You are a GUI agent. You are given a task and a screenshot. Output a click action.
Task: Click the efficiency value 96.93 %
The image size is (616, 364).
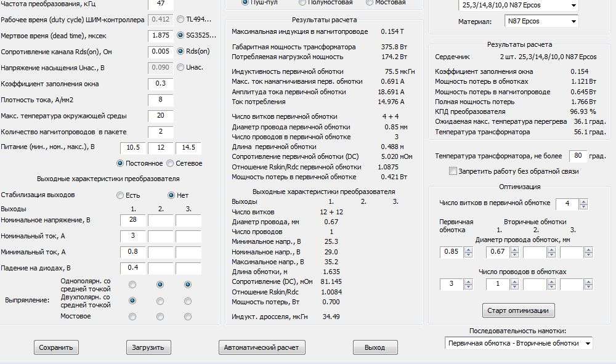(x=583, y=111)
